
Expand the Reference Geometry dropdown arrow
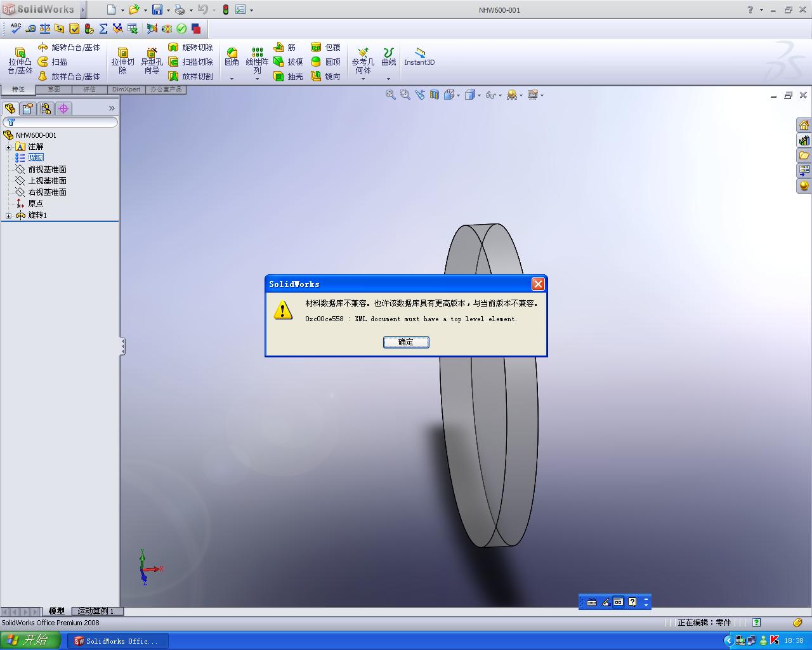(363, 79)
